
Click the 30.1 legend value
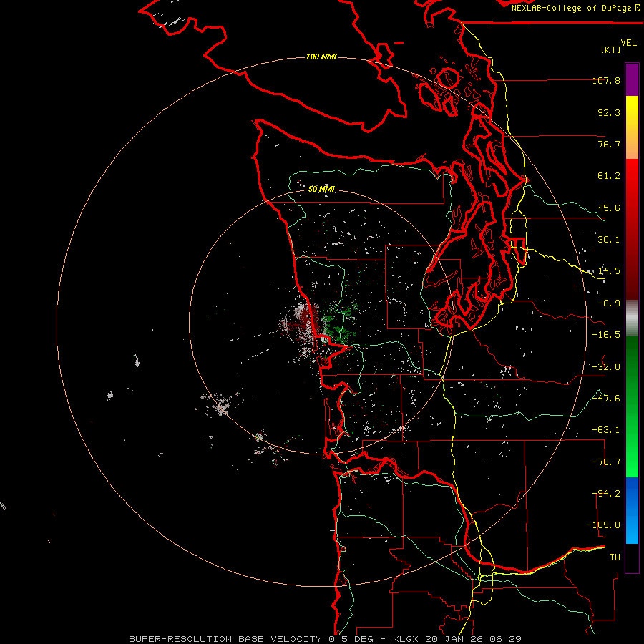[x=609, y=240]
